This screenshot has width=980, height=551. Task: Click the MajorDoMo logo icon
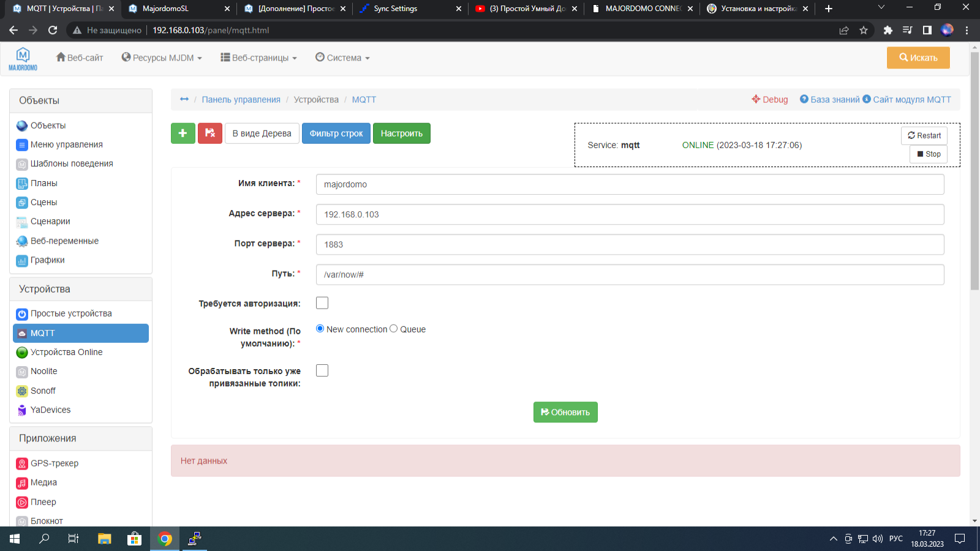point(23,59)
